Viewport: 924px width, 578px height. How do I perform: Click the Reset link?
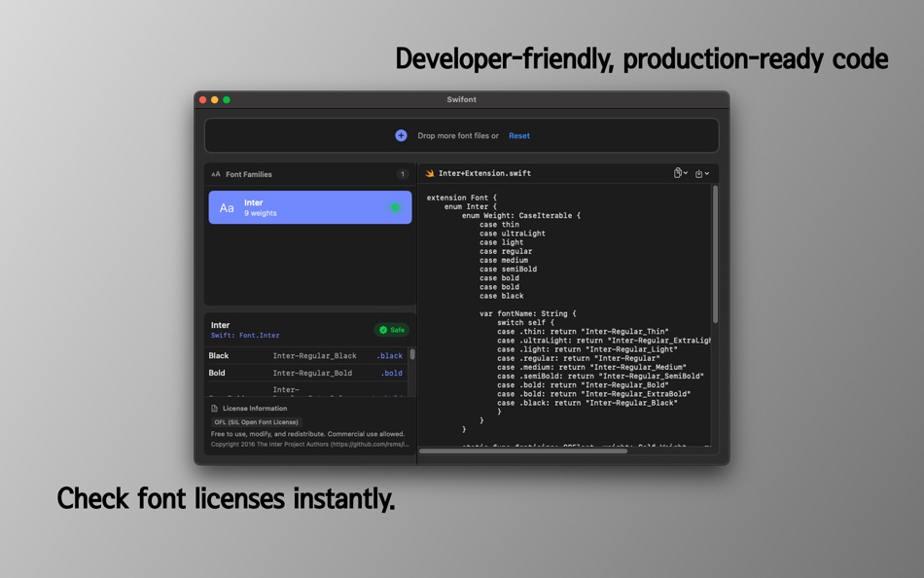519,135
